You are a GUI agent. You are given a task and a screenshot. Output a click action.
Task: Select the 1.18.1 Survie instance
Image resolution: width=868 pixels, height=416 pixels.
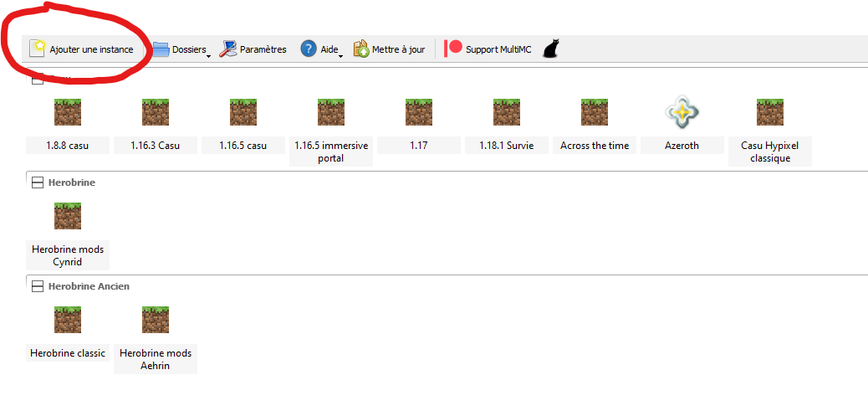pos(507,126)
